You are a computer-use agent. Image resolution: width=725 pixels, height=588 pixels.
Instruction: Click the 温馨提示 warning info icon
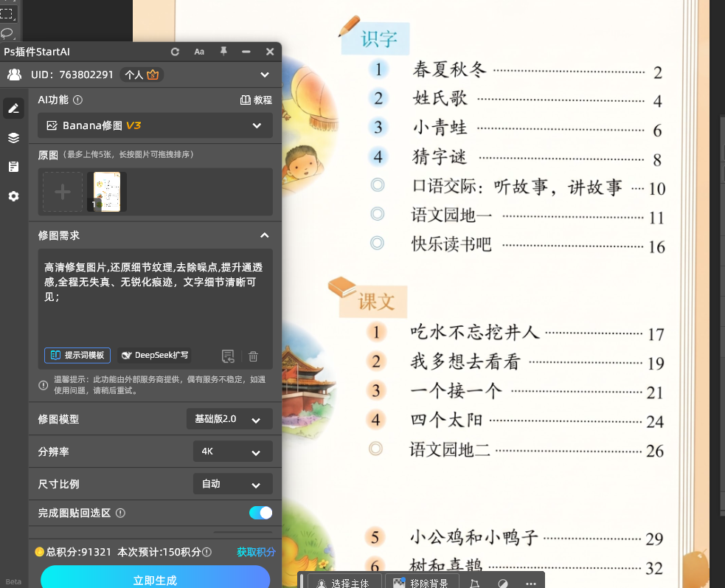(43, 385)
